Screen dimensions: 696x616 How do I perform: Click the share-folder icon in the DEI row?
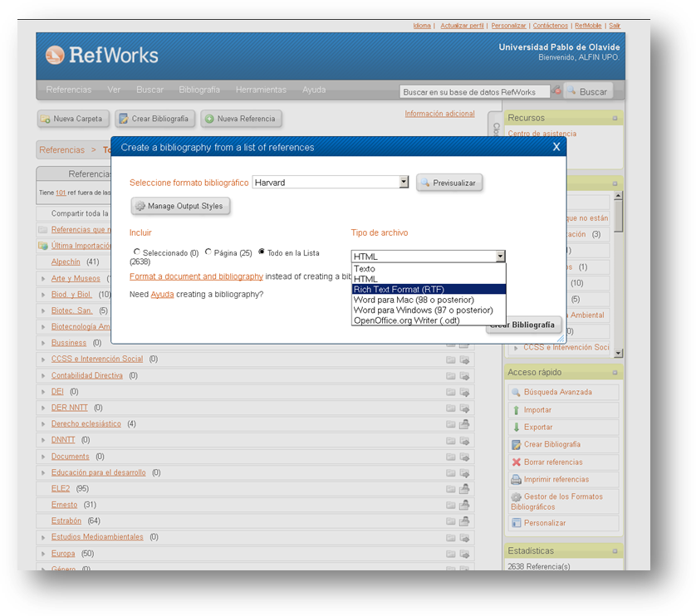point(464,392)
